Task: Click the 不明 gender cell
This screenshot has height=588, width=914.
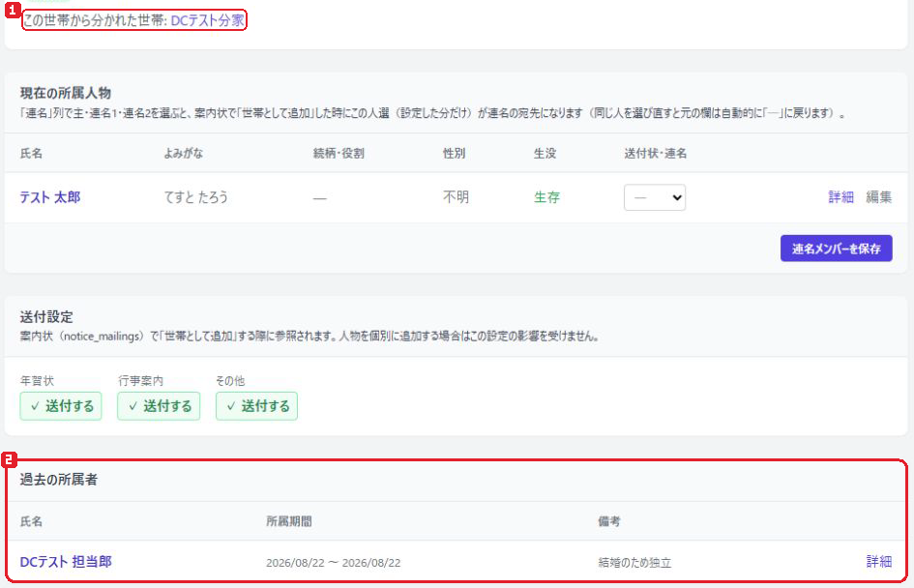Action: click(x=456, y=197)
